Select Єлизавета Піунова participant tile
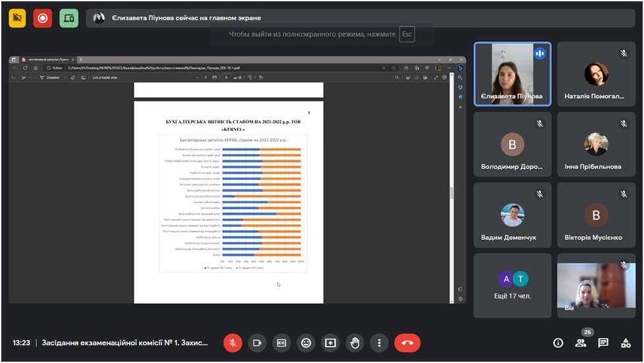Screen dimensions: 644x363 coord(513,74)
